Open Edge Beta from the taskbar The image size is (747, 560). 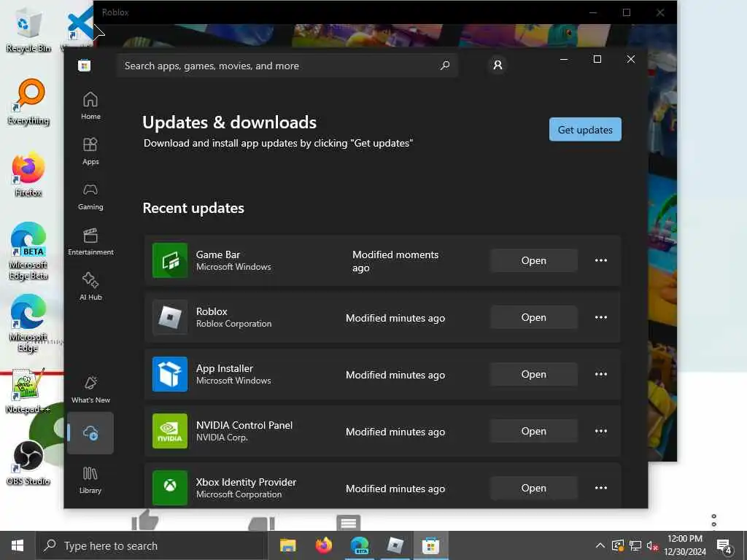click(x=360, y=545)
